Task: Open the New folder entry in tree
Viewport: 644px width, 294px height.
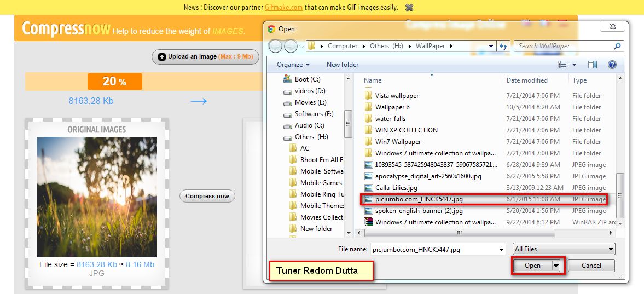Action: tap(311, 229)
